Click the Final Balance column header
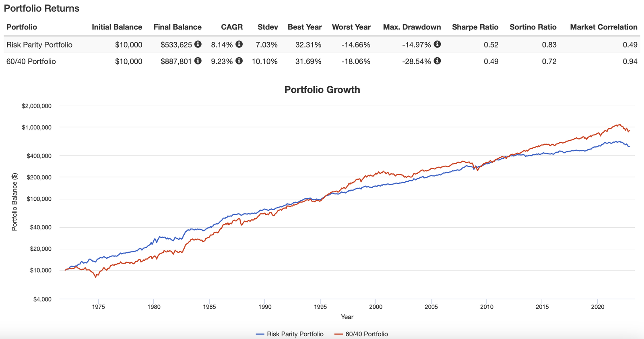Viewport: 644px width, 339px height. coord(178,27)
